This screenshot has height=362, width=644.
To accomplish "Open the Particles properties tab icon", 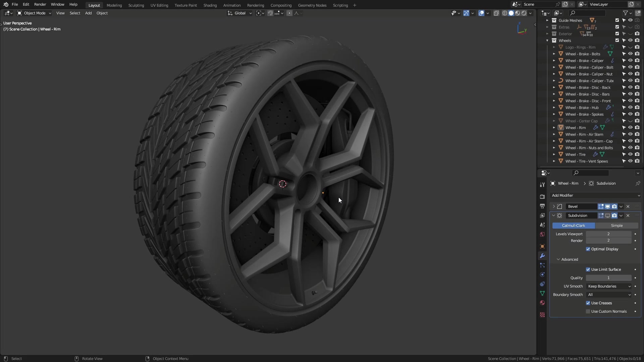I will 542,265.
